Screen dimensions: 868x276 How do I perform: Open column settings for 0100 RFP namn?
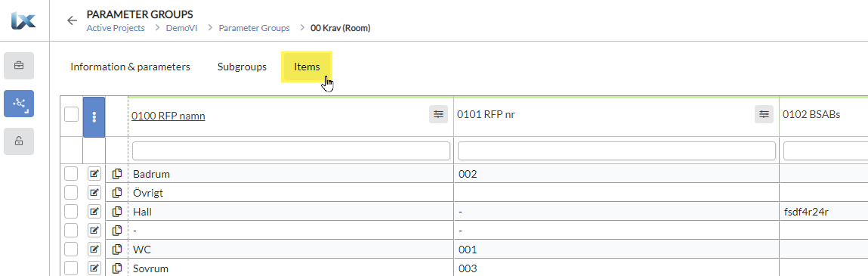[x=438, y=114]
